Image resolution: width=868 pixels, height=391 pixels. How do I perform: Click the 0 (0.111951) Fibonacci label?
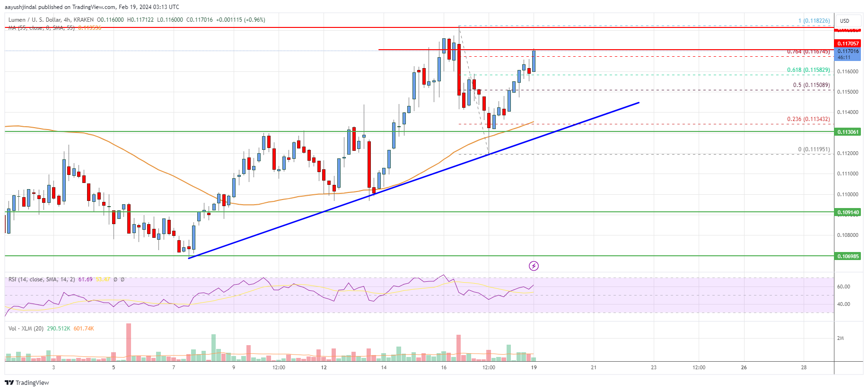(x=814, y=149)
